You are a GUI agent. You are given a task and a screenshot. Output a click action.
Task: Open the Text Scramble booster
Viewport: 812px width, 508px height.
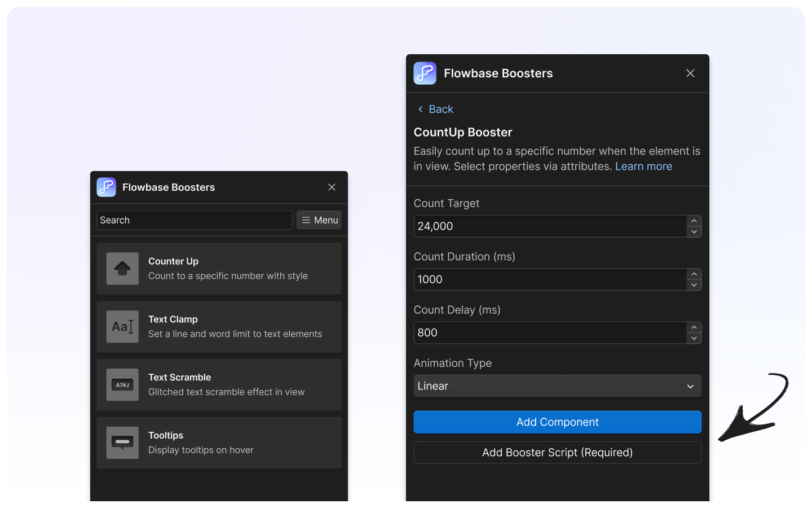click(x=219, y=385)
